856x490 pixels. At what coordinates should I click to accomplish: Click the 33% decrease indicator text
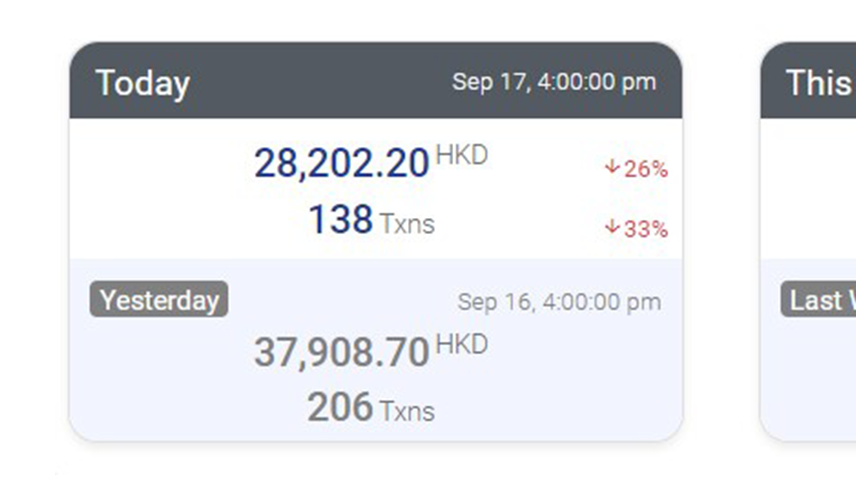(646, 229)
